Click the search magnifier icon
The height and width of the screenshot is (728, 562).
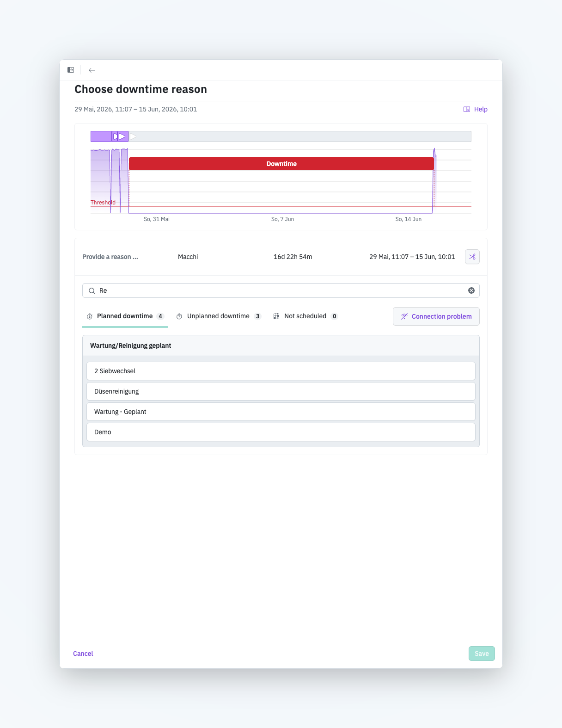(92, 290)
